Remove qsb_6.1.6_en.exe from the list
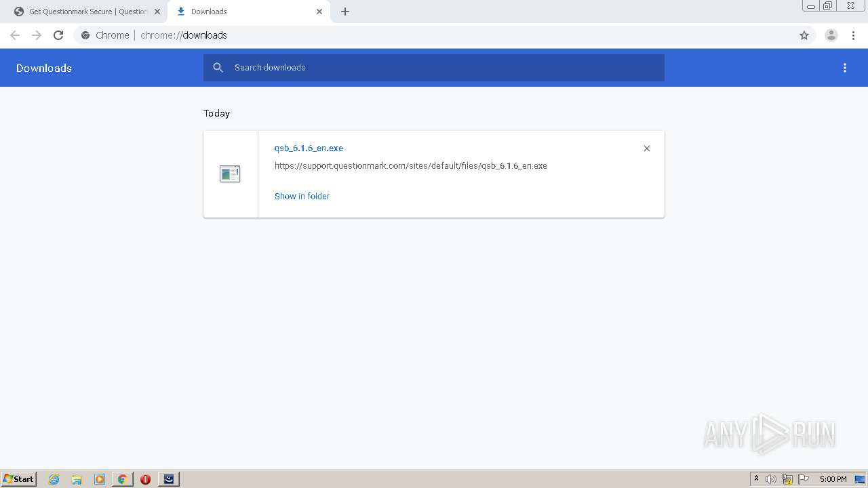This screenshot has height=488, width=868. [x=647, y=148]
